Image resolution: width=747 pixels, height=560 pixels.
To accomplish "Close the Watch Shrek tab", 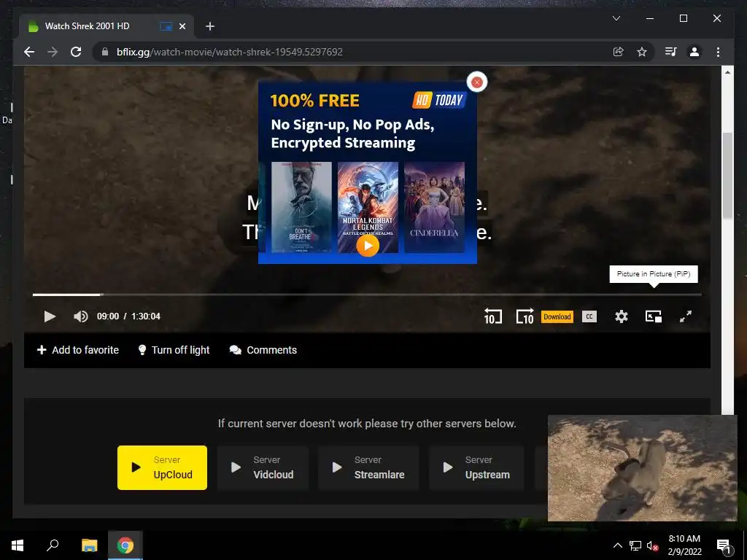I will [x=182, y=26].
